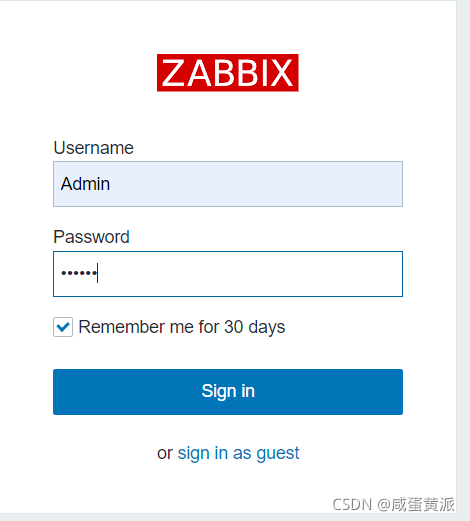This screenshot has height=521, width=470.
Task: Click the '30 days' text of the remember option
Action: point(255,327)
